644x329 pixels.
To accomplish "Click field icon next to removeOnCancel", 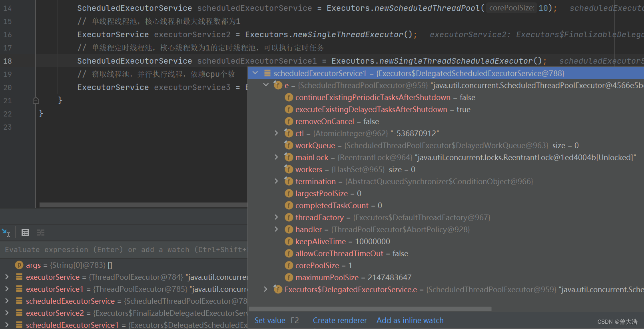I will 289,121.
